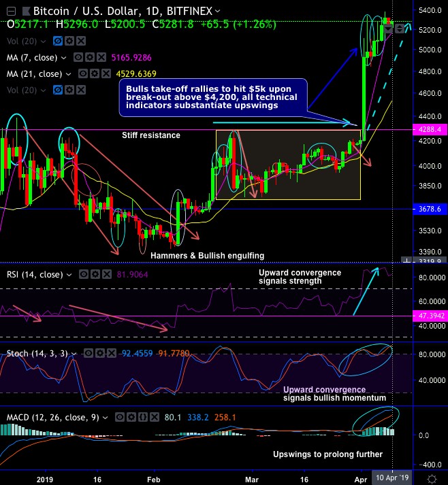Expand the MA (21, close) chevron
The width and height of the screenshot is (448, 485).
click(68, 74)
